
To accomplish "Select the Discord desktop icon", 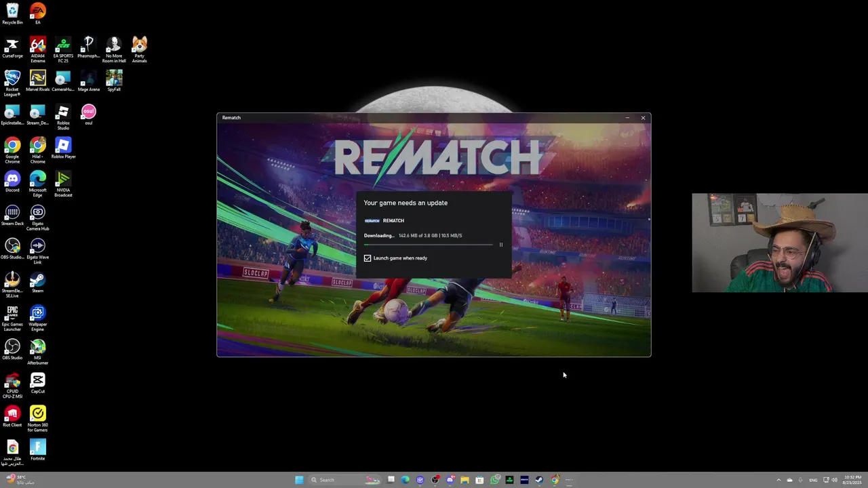I will pos(12,182).
